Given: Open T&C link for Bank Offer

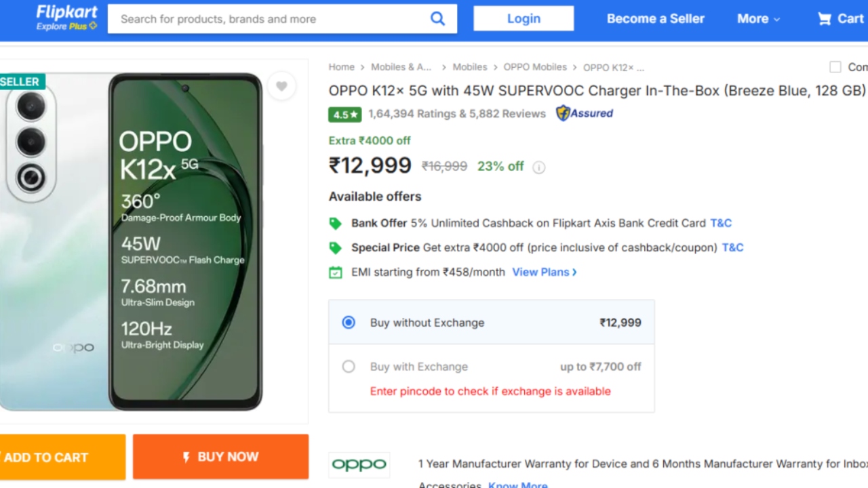Looking at the screenshot, I should coord(721,223).
